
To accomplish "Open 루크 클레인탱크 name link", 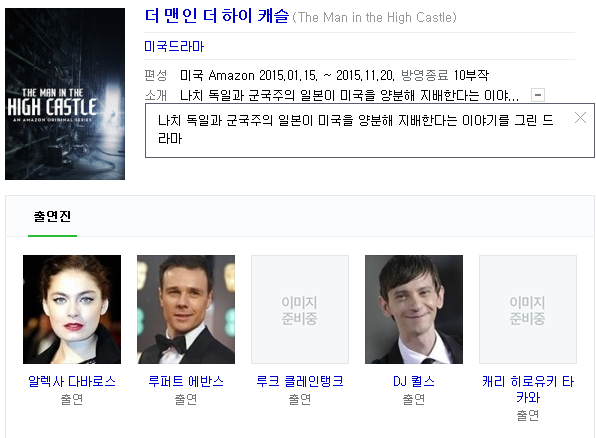I will tap(300, 381).
